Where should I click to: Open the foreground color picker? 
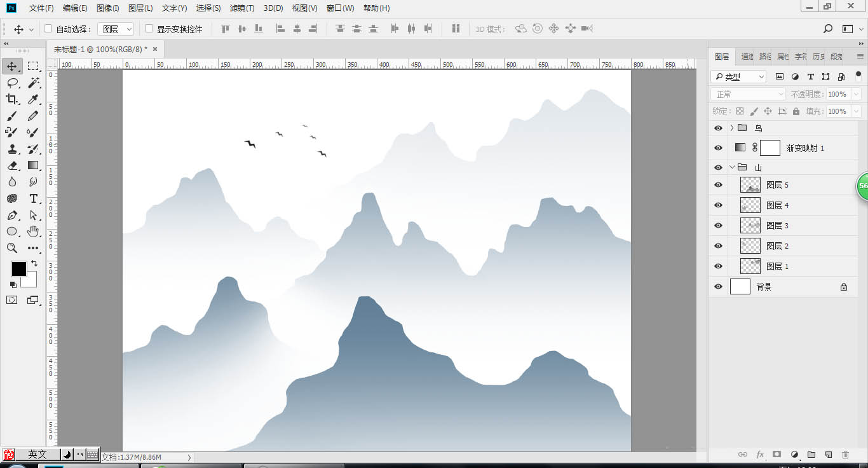click(18, 268)
